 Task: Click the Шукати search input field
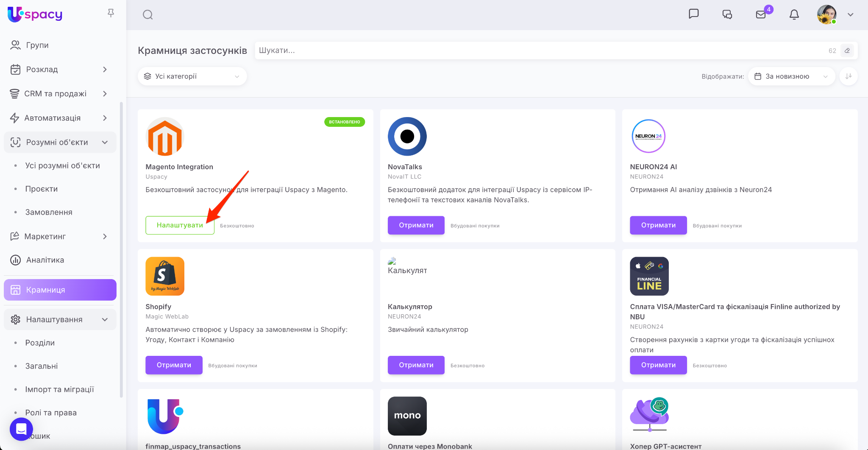click(x=538, y=50)
